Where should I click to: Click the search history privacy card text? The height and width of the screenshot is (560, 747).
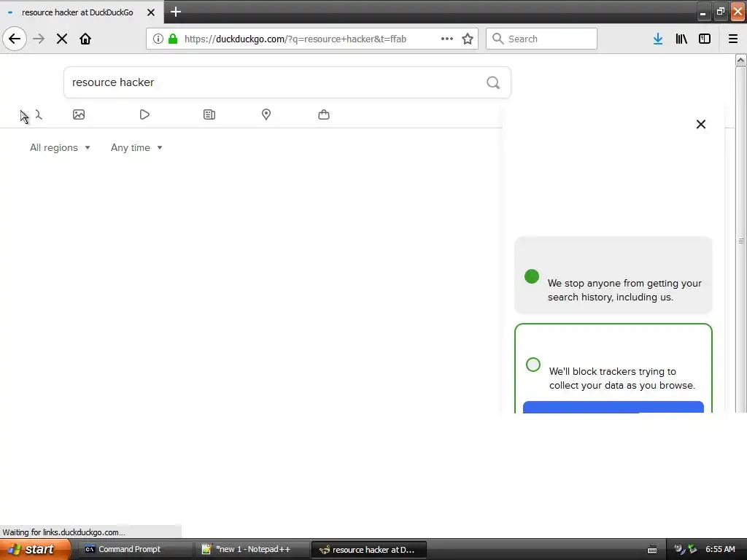[x=624, y=290]
